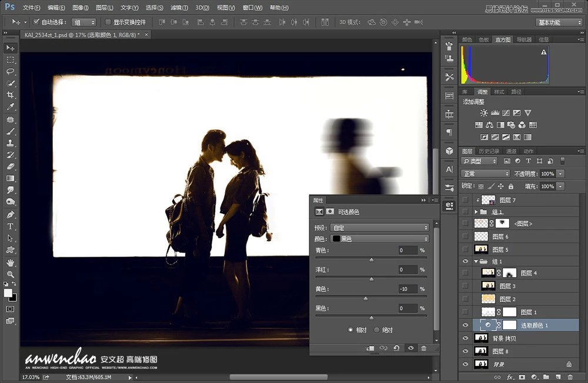The height and width of the screenshot is (383, 588).
Task: Add a Curves adjustment
Action: [x=506, y=112]
